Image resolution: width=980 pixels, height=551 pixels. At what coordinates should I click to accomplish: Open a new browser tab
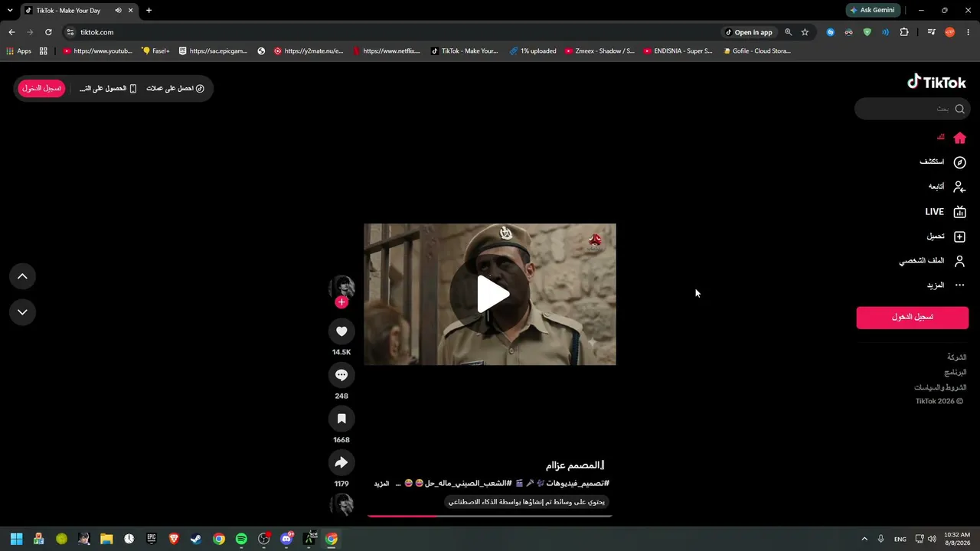[149, 11]
